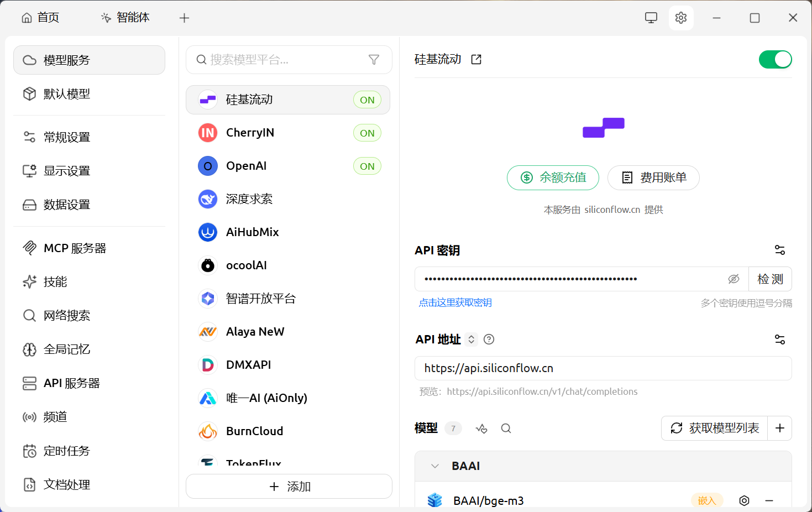Viewport: 812px width, 512px height.
Task: Open MCP 服务器 settings
Action: coord(89,248)
